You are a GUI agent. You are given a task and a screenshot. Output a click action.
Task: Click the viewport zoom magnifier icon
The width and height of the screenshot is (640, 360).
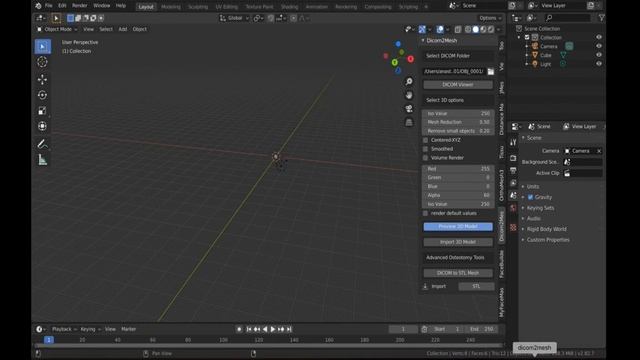409,82
